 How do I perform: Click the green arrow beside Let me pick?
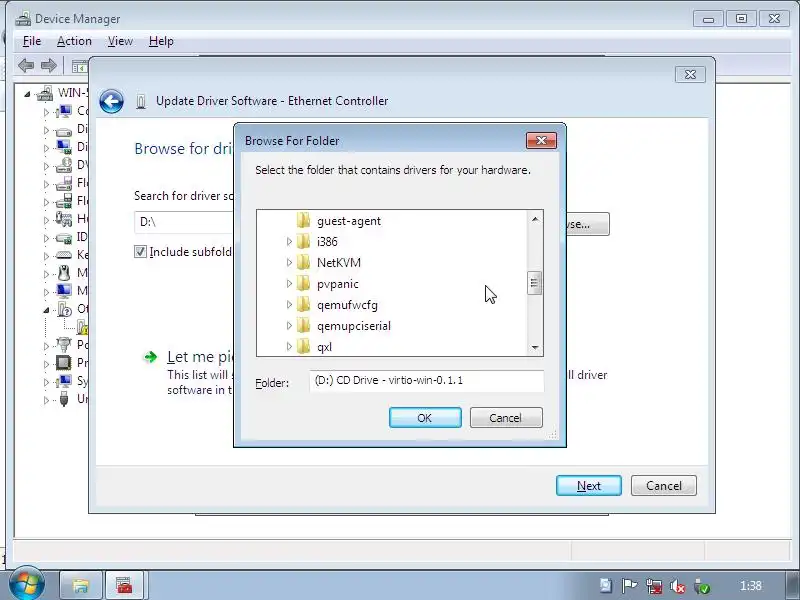[x=151, y=357]
